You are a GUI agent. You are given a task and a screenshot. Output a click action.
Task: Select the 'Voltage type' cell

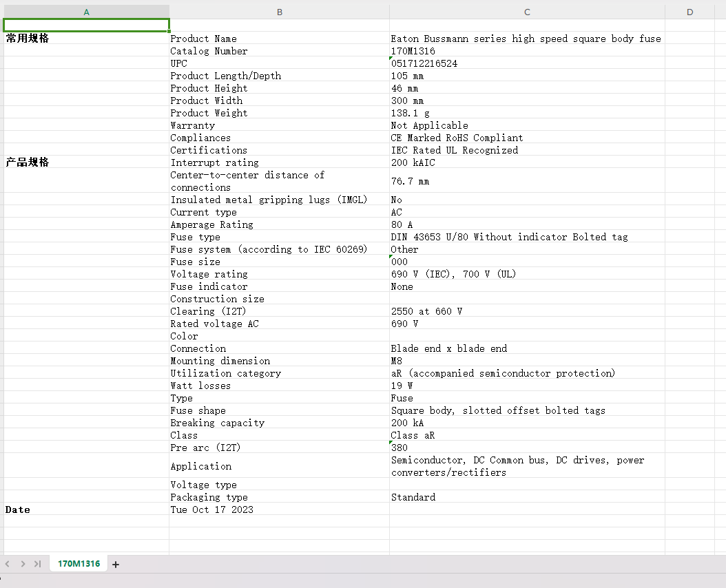280,485
